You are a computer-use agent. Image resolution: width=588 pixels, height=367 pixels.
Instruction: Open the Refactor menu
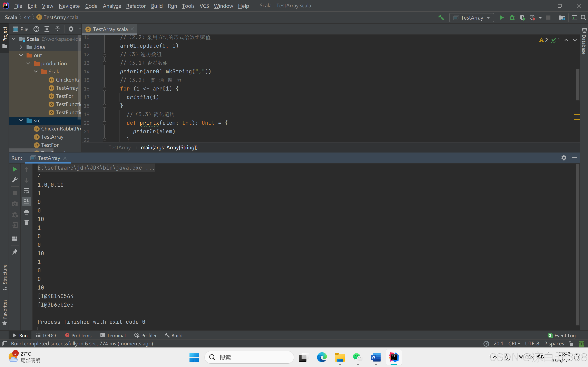click(x=136, y=6)
